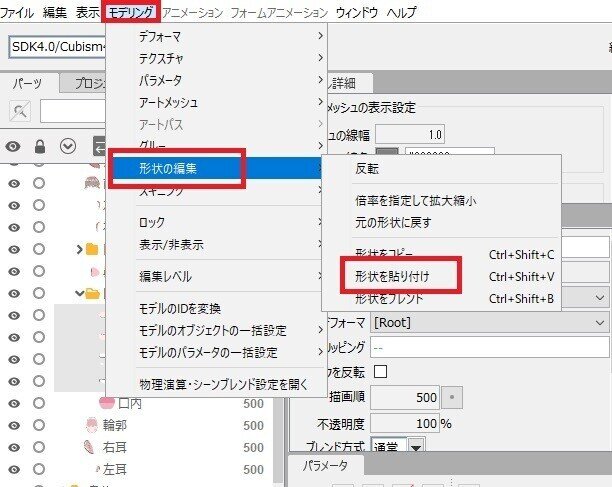Open 物理演算・シーンブレンド設定を開く
This screenshot has width=612, height=487.
tap(217, 384)
